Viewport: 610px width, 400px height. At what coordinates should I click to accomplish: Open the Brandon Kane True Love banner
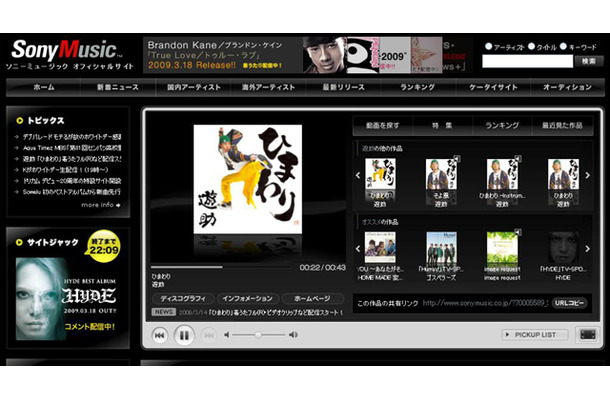pyautogui.click(x=223, y=55)
